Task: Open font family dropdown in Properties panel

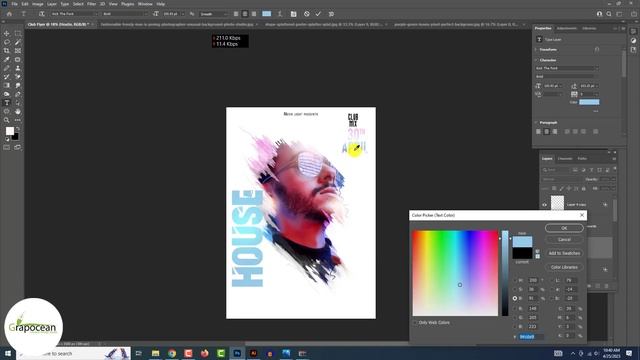Action: tap(567, 68)
